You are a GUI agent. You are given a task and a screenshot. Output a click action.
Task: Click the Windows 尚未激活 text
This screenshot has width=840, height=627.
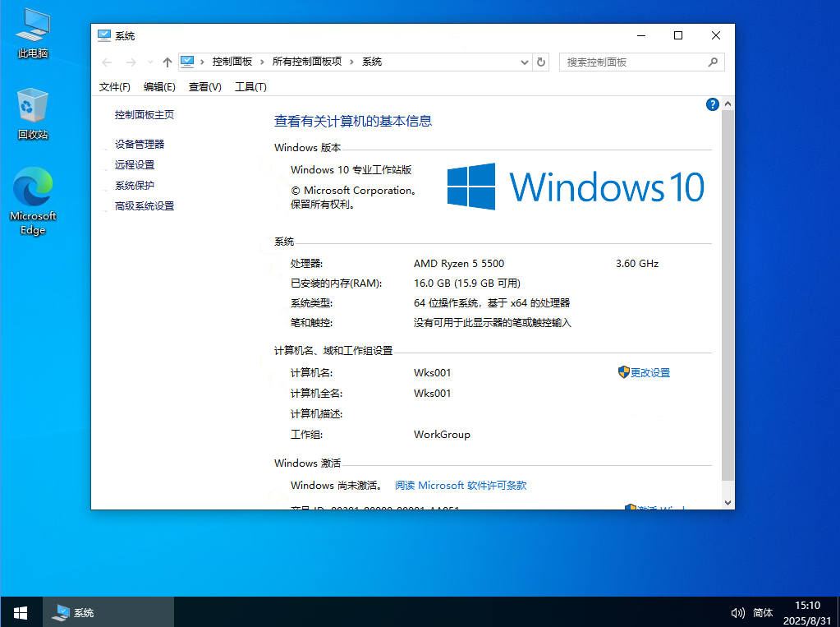pyautogui.click(x=337, y=486)
